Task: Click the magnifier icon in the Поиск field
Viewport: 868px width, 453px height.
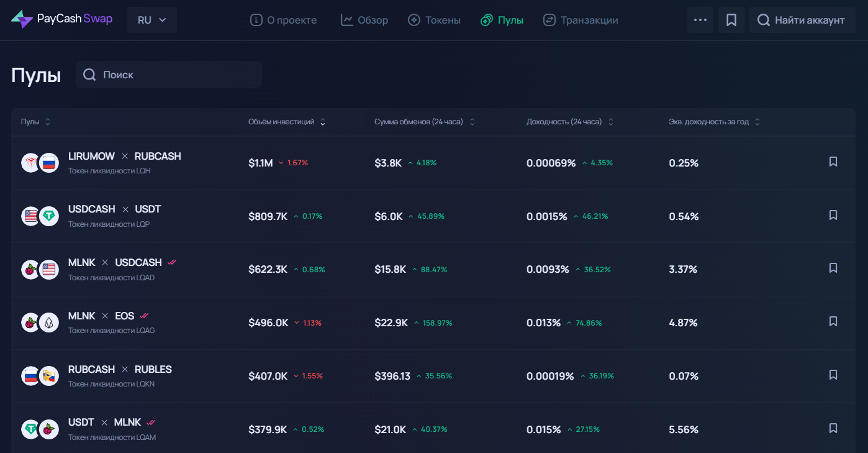Action: point(89,75)
